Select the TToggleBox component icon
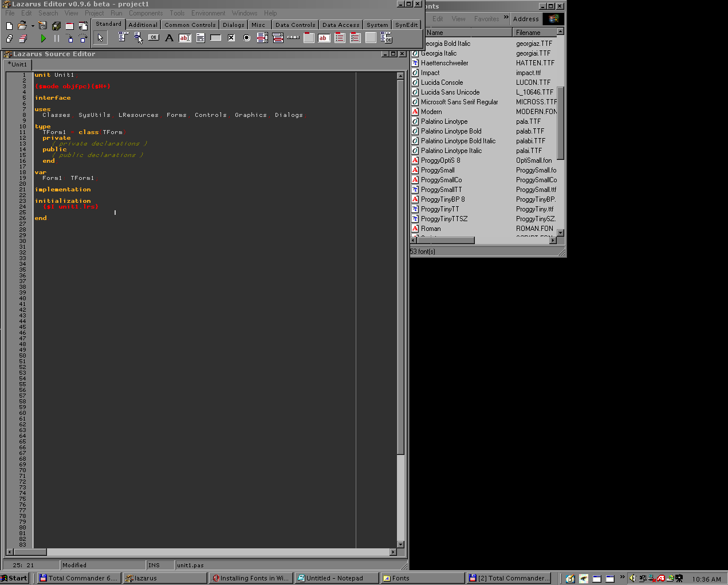 click(215, 38)
